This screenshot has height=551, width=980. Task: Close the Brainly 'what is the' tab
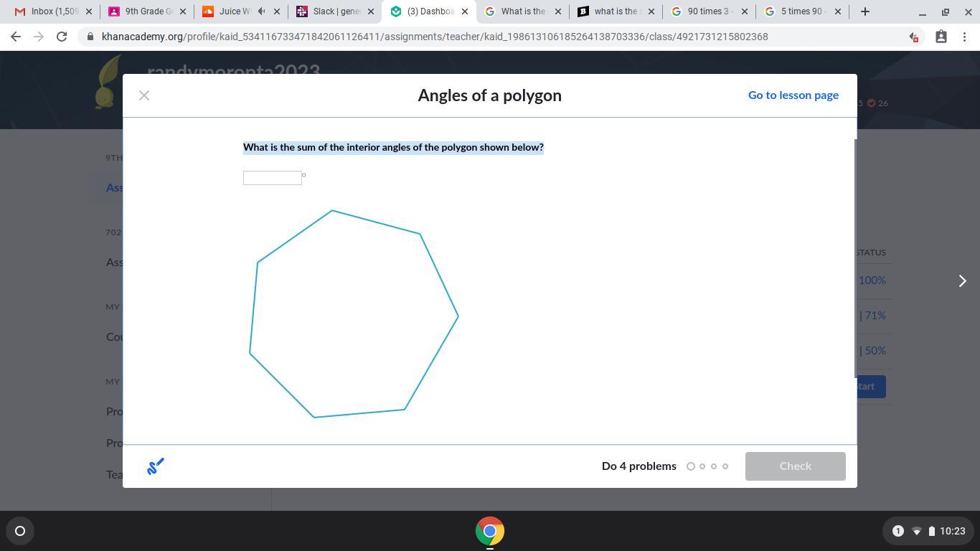(x=651, y=11)
